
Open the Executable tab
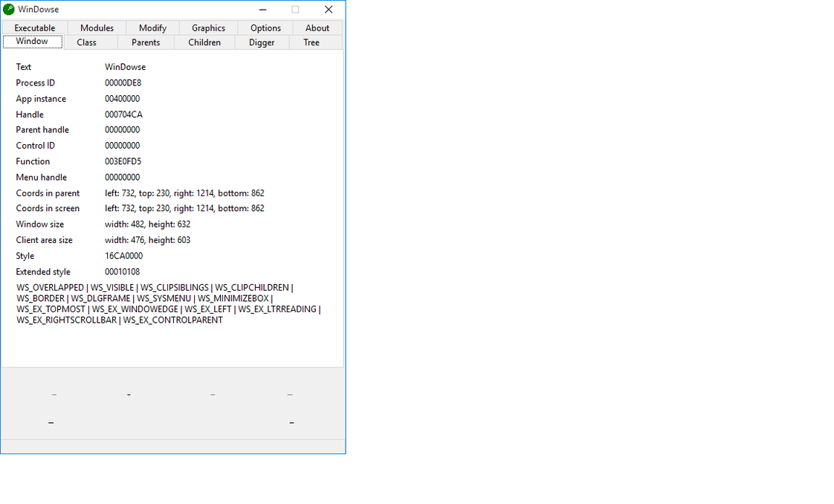click(x=35, y=28)
